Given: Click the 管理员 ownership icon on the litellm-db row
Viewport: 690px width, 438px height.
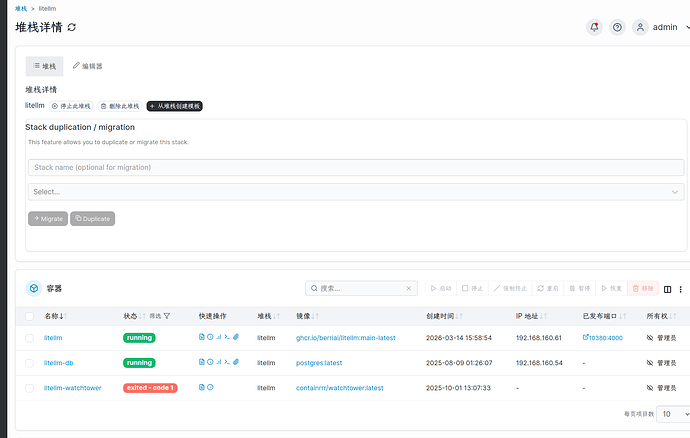Looking at the screenshot, I should click(650, 363).
